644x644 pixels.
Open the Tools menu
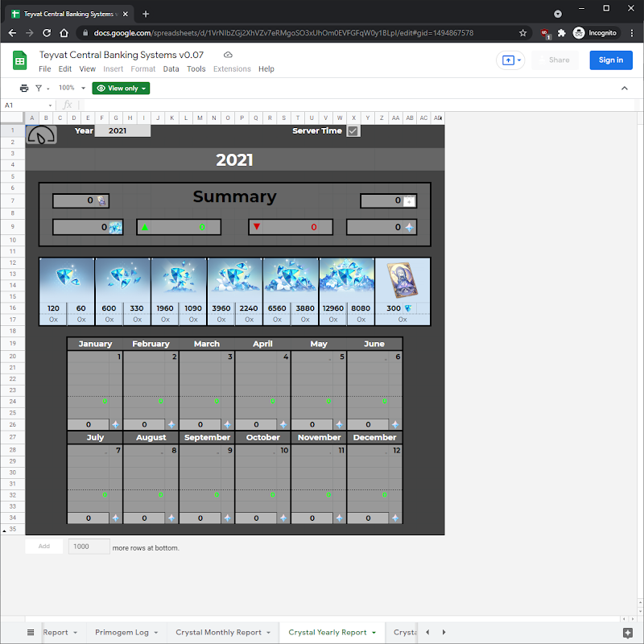(x=196, y=69)
